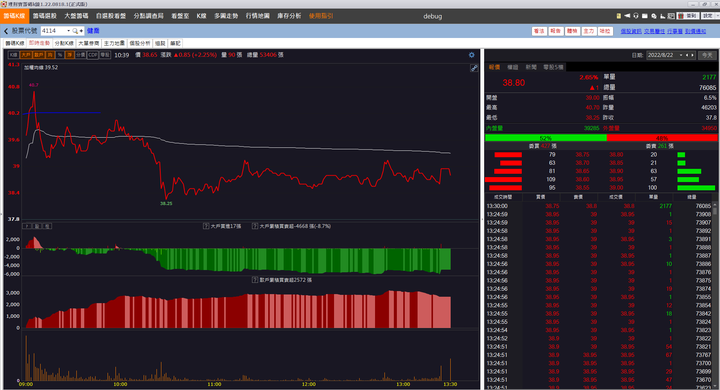Click the help icon next to 大戶買進17張
Viewport: 720px width, 390px height.
coord(206,226)
